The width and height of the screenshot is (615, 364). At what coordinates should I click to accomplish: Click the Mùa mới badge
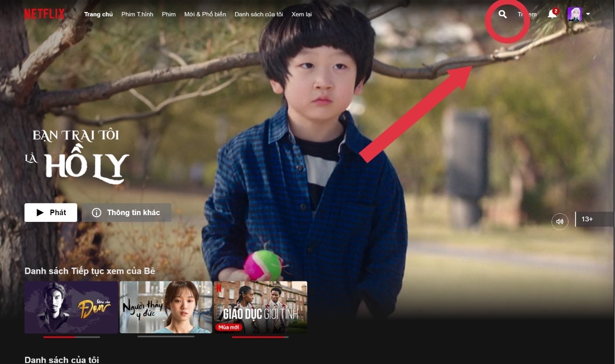point(229,328)
